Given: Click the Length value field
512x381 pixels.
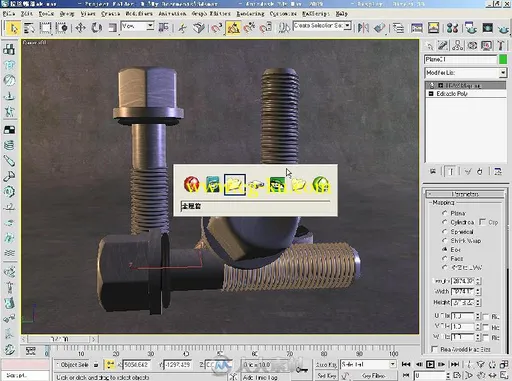Looking at the screenshot, I should pyautogui.click(x=463, y=281).
